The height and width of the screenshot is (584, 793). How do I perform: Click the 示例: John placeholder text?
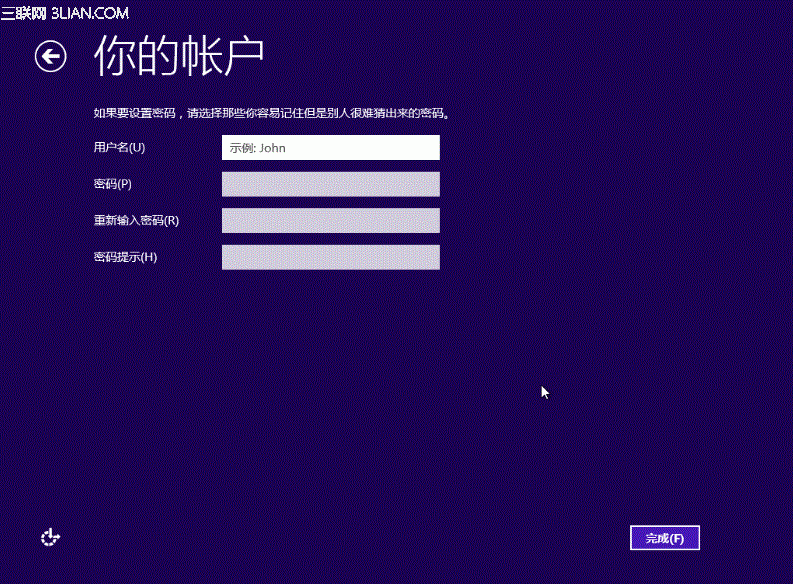tap(258, 148)
